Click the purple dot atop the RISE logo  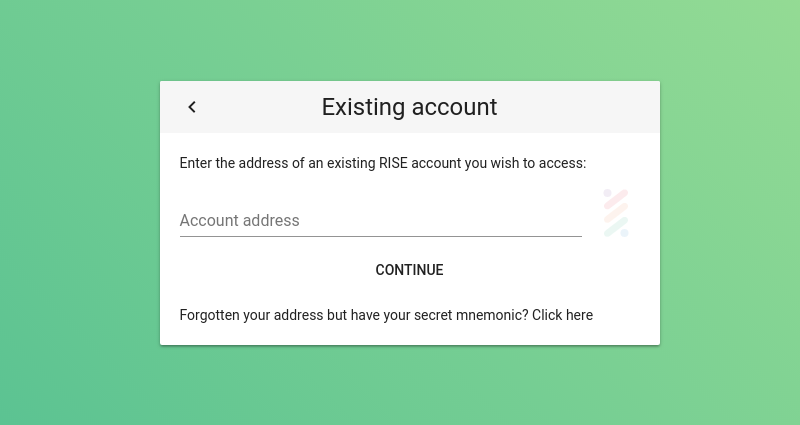pyautogui.click(x=607, y=193)
